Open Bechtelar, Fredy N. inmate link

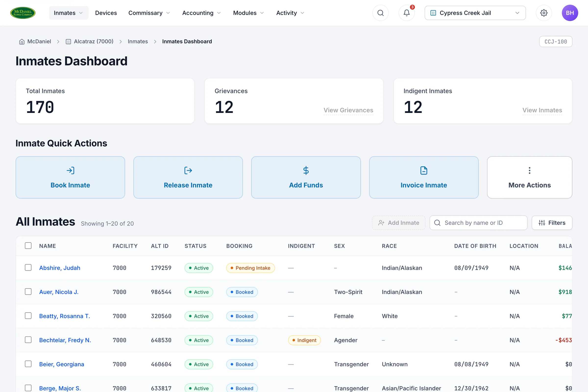tap(65, 340)
